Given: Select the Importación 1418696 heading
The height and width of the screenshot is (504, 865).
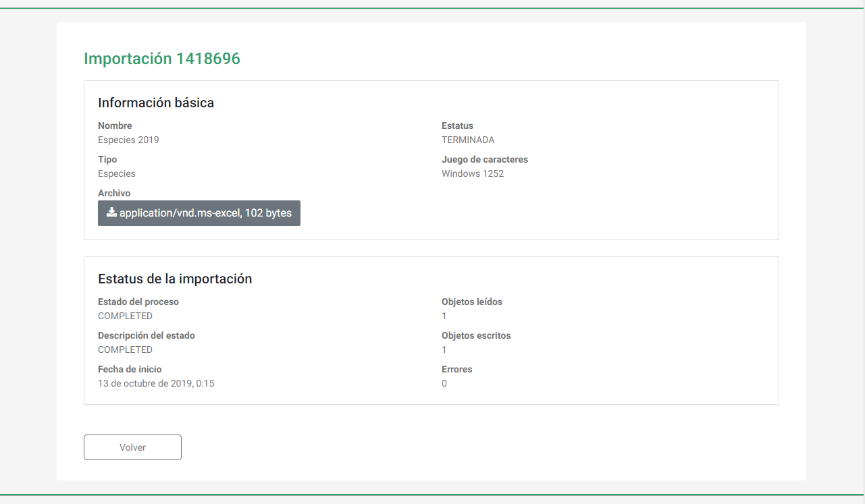Looking at the screenshot, I should click(x=162, y=59).
